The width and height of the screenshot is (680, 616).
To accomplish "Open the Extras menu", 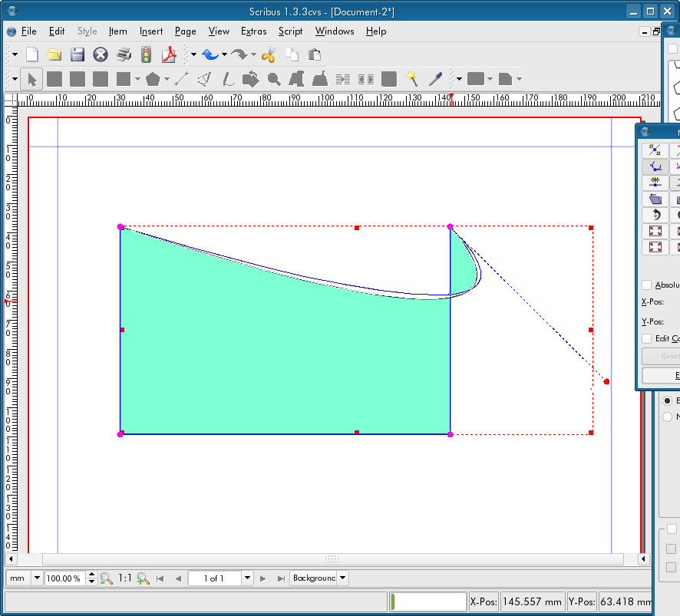I will coord(253,31).
